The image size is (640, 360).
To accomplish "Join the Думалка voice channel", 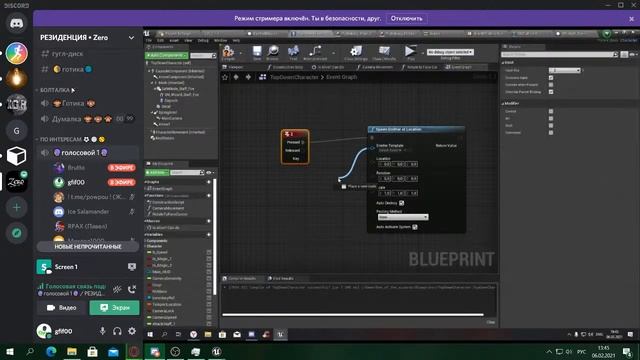I will point(88,119).
